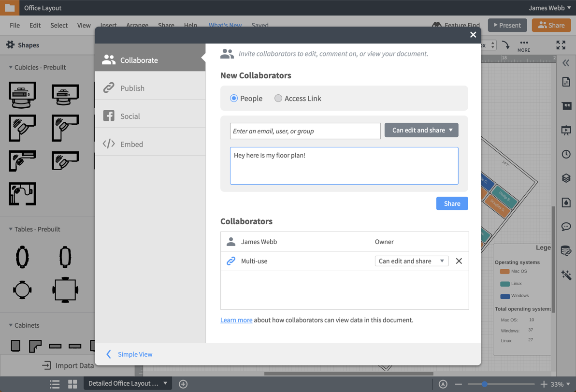Viewport: 576px width, 392px height.
Task: Click the blue Share button
Action: 452,203
